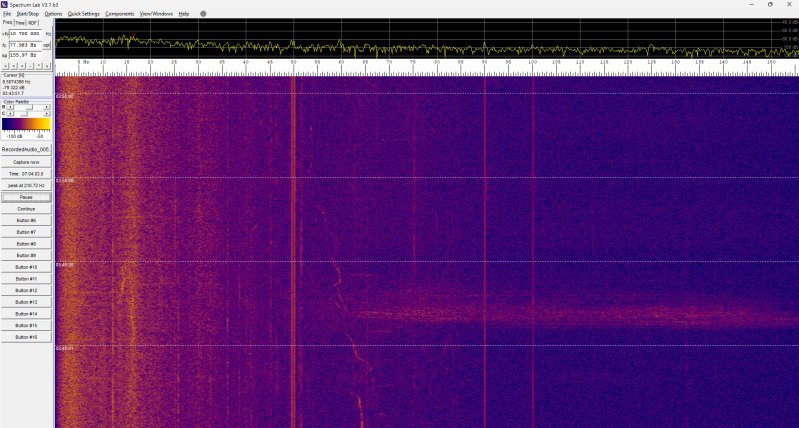This screenshot has height=428, width=799.
Task: Click the C contrast slider thumb
Action: coord(24,114)
